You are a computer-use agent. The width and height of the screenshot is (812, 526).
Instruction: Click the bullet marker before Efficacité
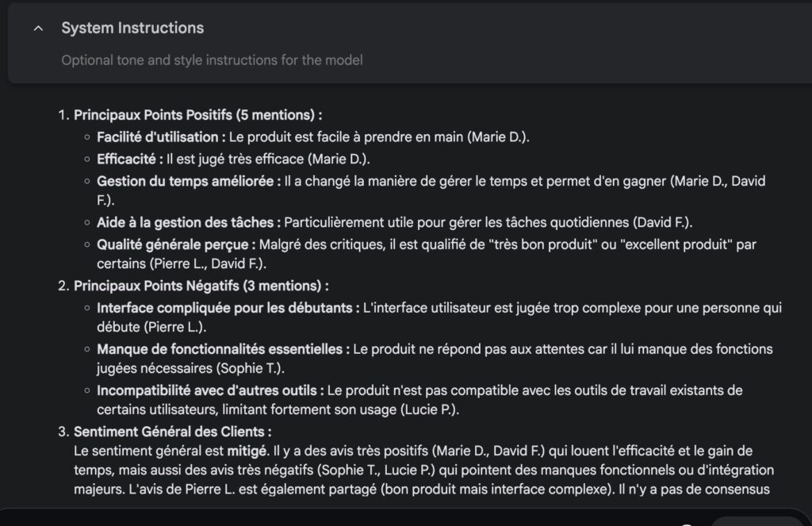pos(87,159)
